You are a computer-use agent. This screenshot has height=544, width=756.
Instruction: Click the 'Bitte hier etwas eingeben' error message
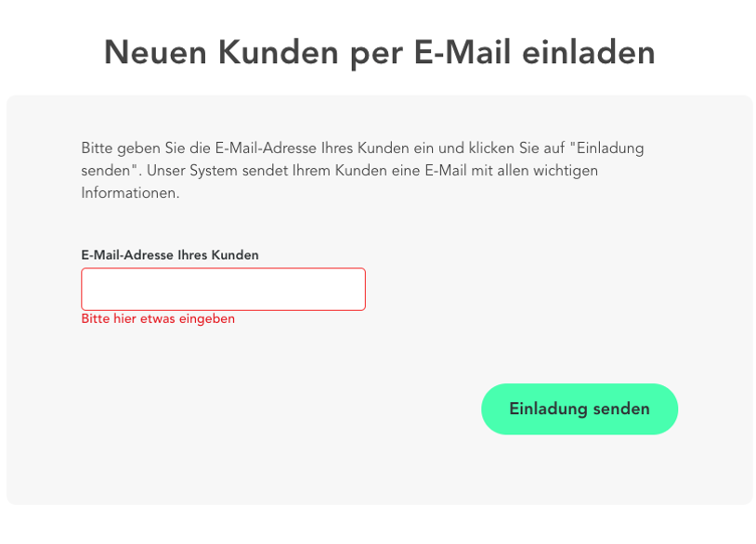(158, 318)
